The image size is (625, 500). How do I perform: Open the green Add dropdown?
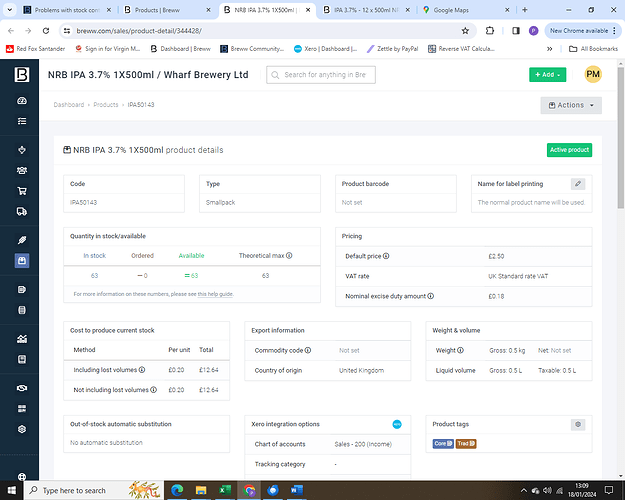pos(547,75)
